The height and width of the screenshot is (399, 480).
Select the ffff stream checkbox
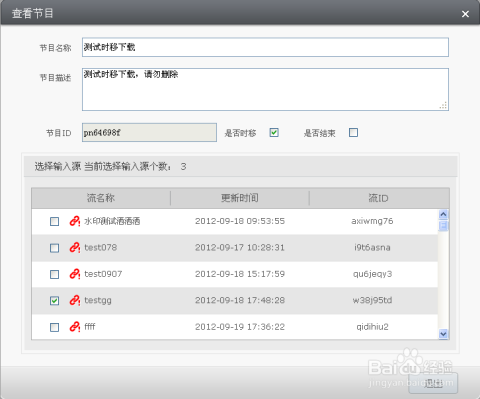pyautogui.click(x=54, y=327)
